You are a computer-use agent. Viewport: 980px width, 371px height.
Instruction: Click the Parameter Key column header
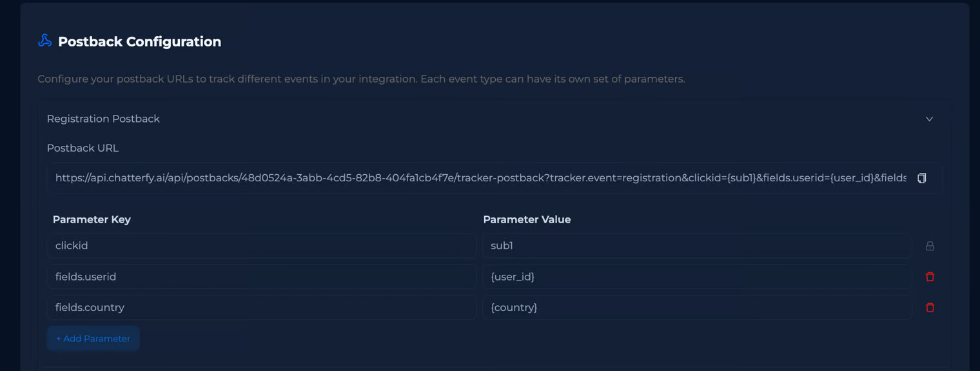tap(92, 219)
